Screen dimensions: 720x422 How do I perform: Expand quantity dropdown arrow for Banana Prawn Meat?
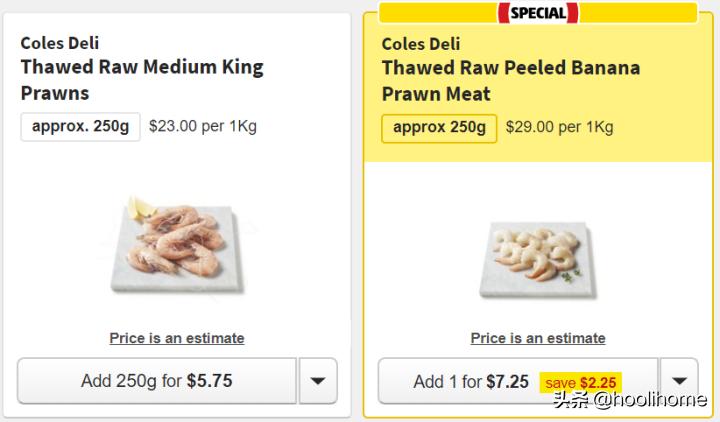(x=679, y=381)
